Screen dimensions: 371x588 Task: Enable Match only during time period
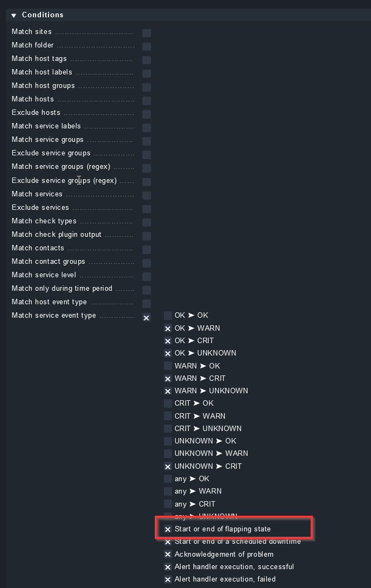(x=146, y=290)
